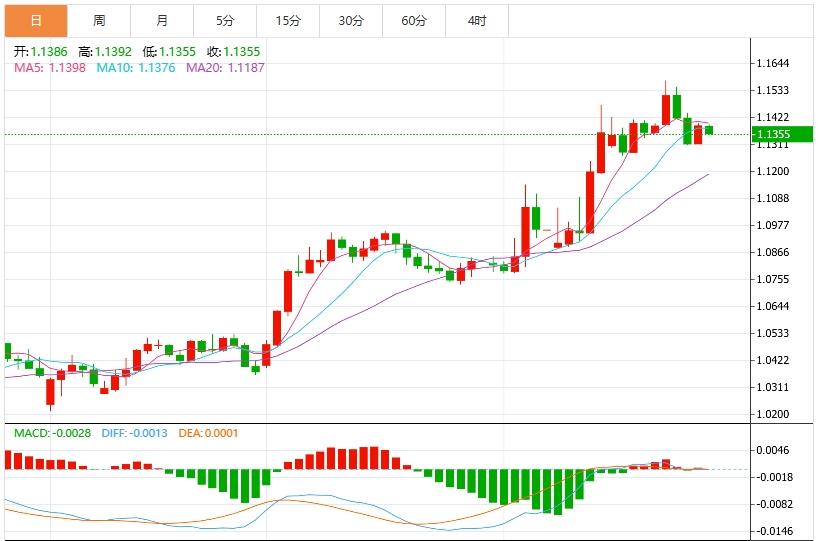This screenshot has width=821, height=541.
Task: Click the 1.1644 price axis label
Action: click(x=773, y=63)
